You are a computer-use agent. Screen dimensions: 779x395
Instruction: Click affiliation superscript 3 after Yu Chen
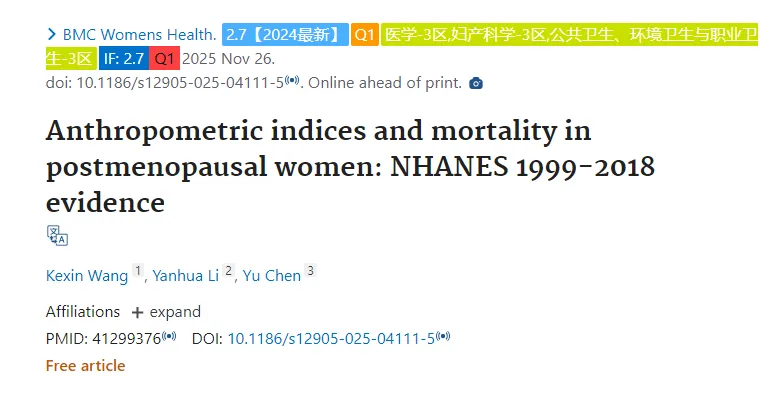pos(311,271)
